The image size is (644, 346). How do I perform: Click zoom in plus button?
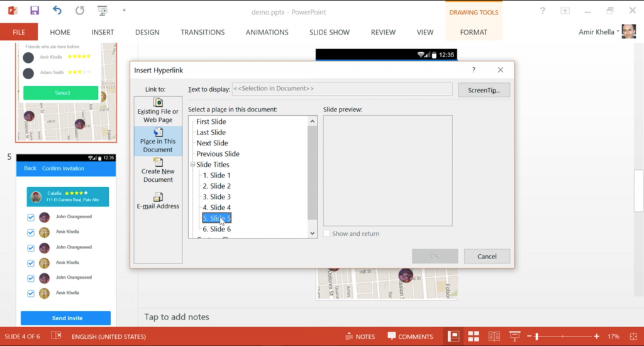pos(596,337)
